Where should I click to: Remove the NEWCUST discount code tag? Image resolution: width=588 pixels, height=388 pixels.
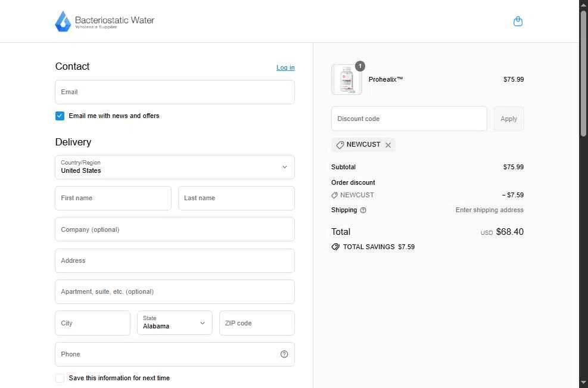(x=388, y=145)
